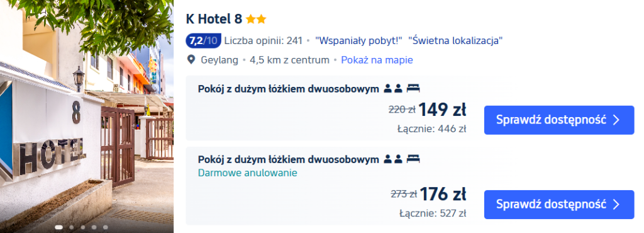Click the chevron arrow on the 149 zł availability button
644x233 pixels.
pyautogui.click(x=616, y=120)
